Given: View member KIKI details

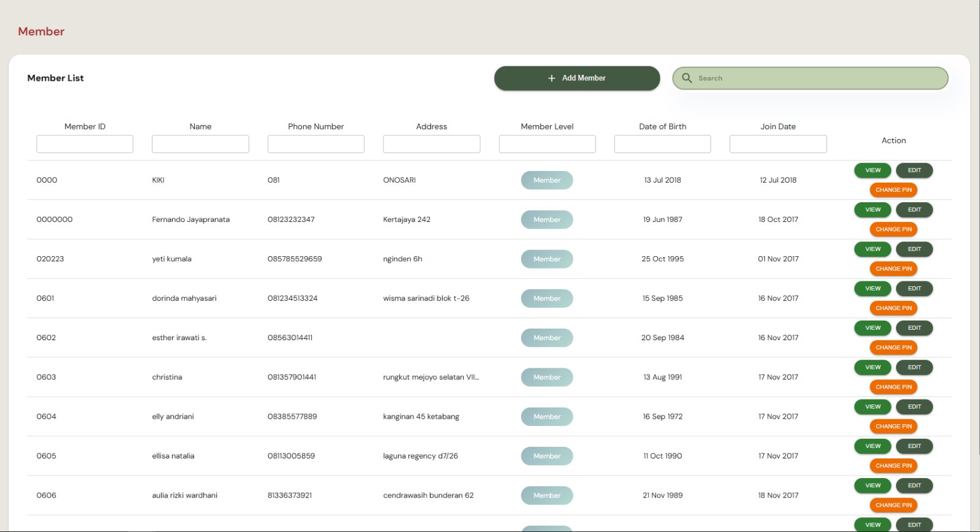Looking at the screenshot, I should pyautogui.click(x=873, y=170).
